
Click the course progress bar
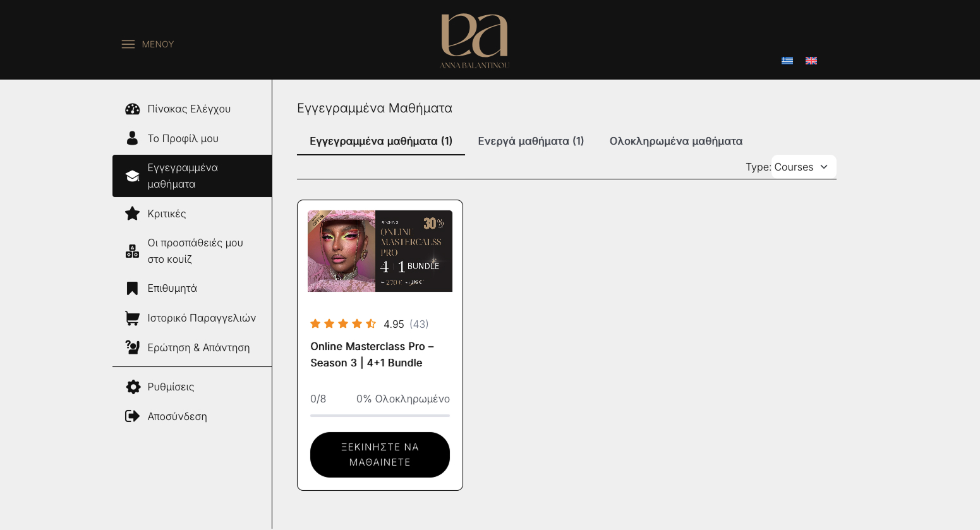(x=380, y=416)
